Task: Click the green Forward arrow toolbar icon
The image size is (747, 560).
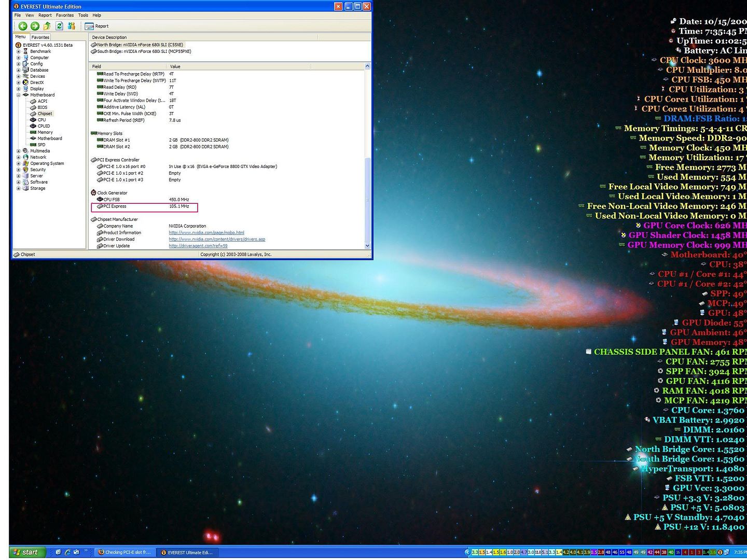Action: point(35,26)
